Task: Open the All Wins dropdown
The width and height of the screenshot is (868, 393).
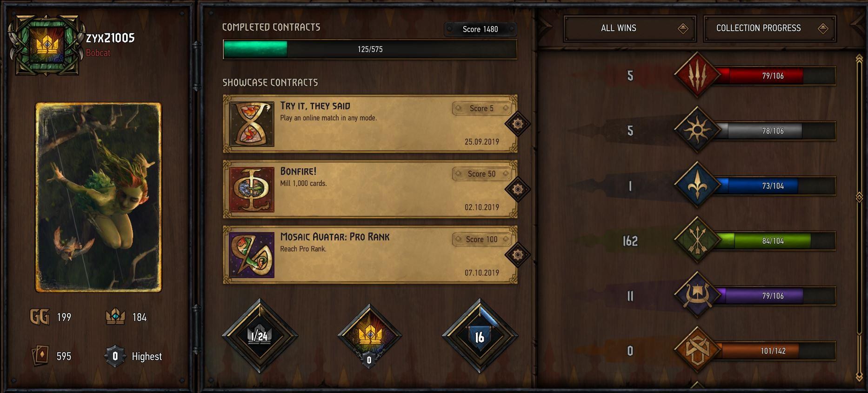Action: [629, 28]
